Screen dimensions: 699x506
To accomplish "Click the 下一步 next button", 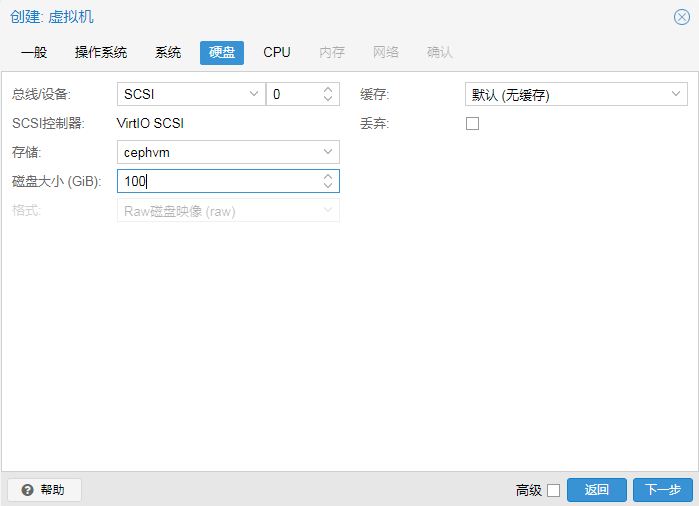I will pos(662,490).
